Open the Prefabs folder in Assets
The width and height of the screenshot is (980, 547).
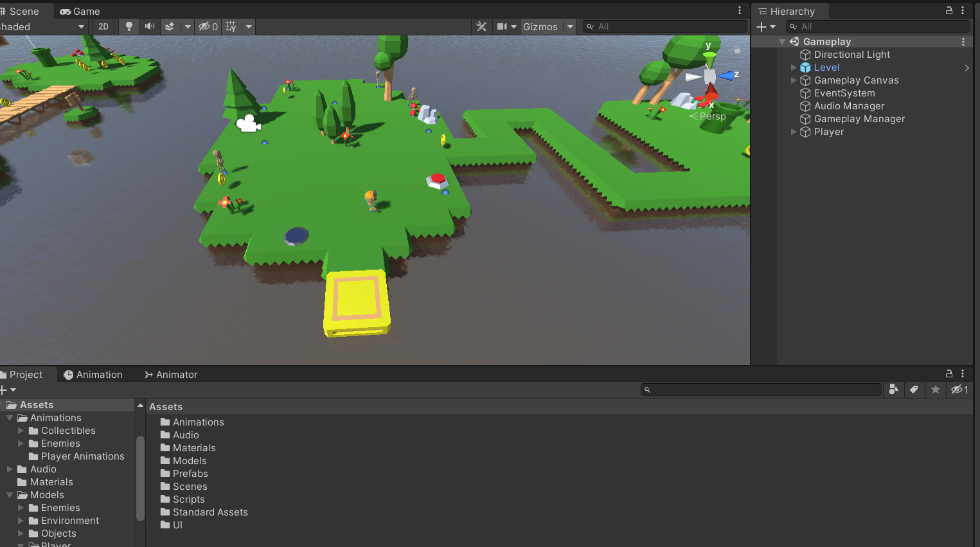click(190, 473)
